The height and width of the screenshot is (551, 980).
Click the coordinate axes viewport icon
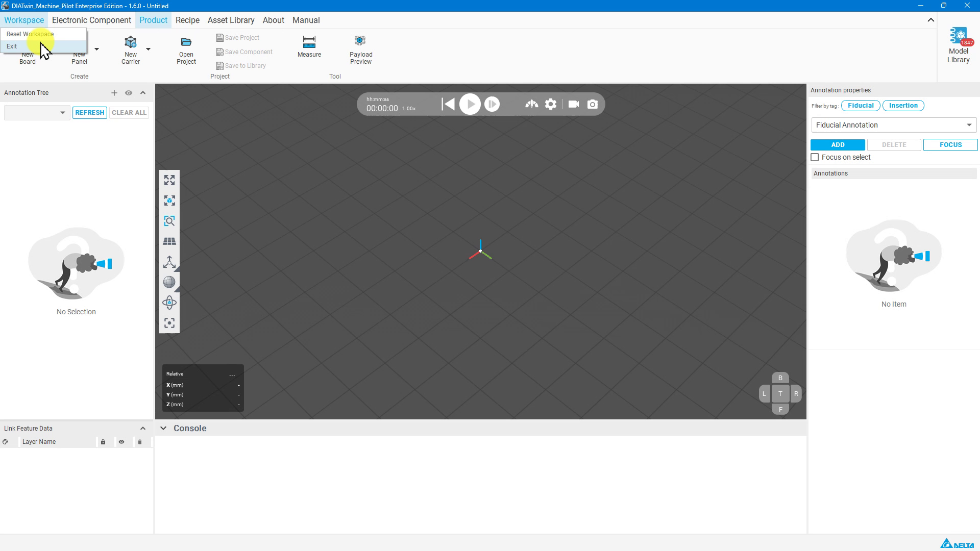click(169, 262)
